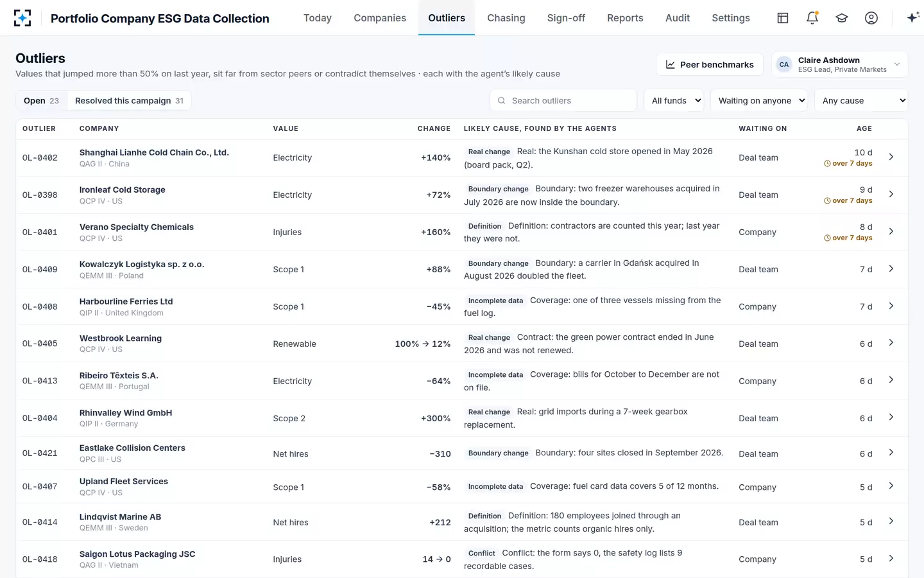Screen dimensions: 924x578
Task: Open the OL-0401 row chevron
Action: click(891, 231)
